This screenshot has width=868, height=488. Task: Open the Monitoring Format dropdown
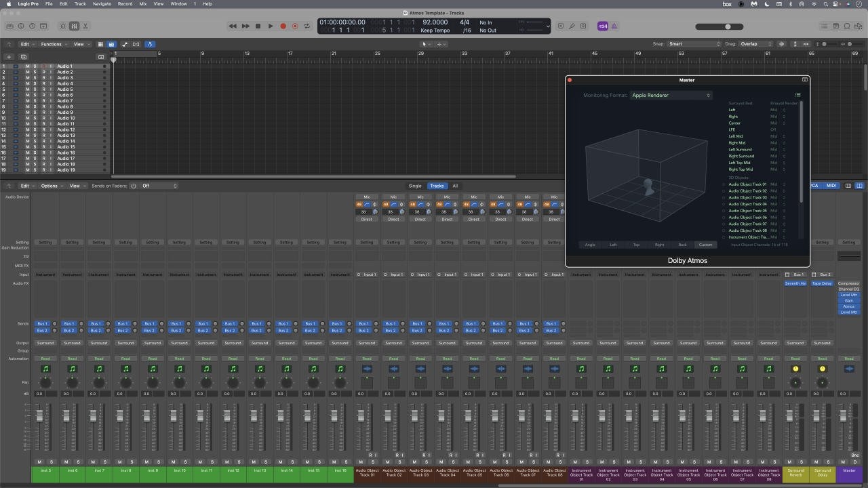[x=671, y=95]
